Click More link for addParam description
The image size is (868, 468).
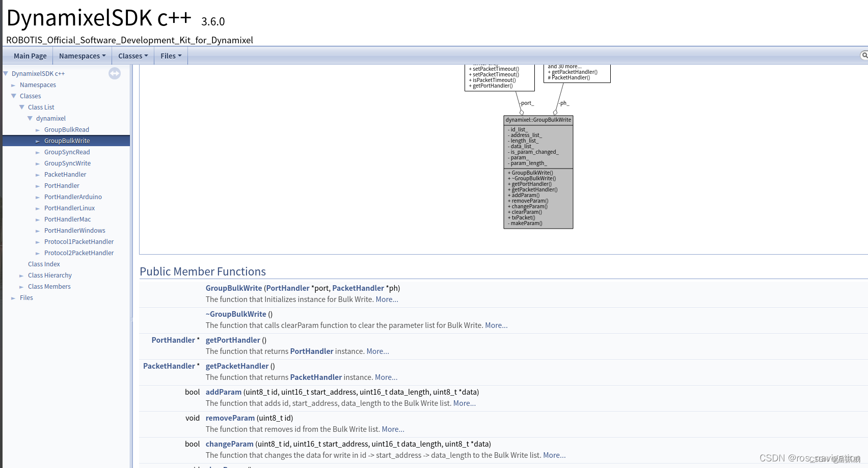point(465,403)
